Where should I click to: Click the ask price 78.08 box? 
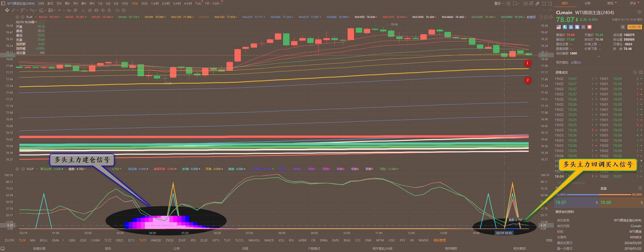tap(621, 202)
